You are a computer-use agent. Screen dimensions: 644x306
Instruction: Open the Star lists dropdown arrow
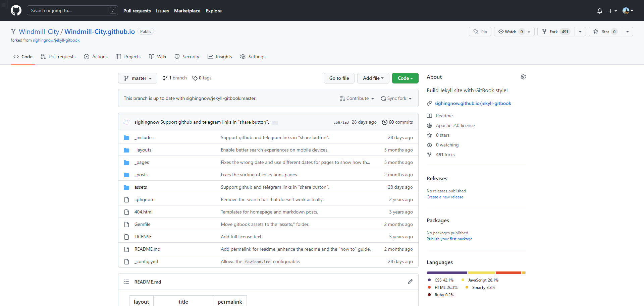coord(628,32)
